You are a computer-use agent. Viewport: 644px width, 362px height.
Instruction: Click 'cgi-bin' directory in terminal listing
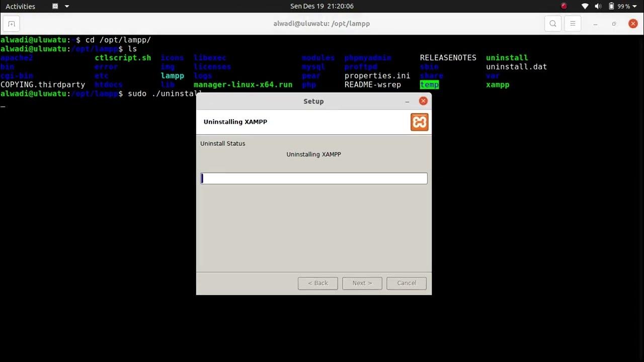point(17,76)
